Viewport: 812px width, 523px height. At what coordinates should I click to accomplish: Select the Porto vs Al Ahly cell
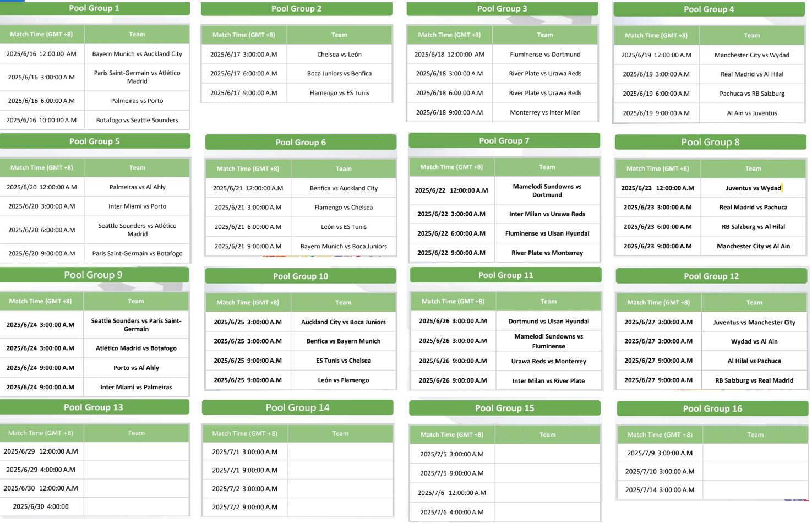(x=136, y=368)
